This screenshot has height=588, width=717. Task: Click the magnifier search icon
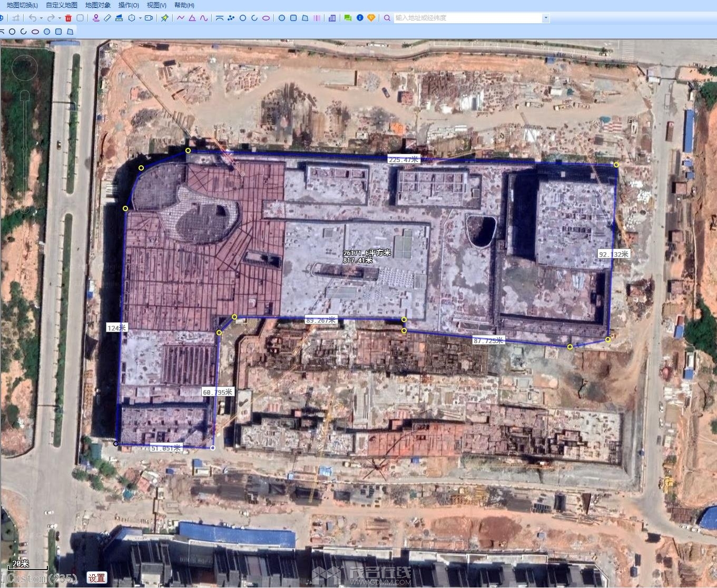[x=387, y=18]
